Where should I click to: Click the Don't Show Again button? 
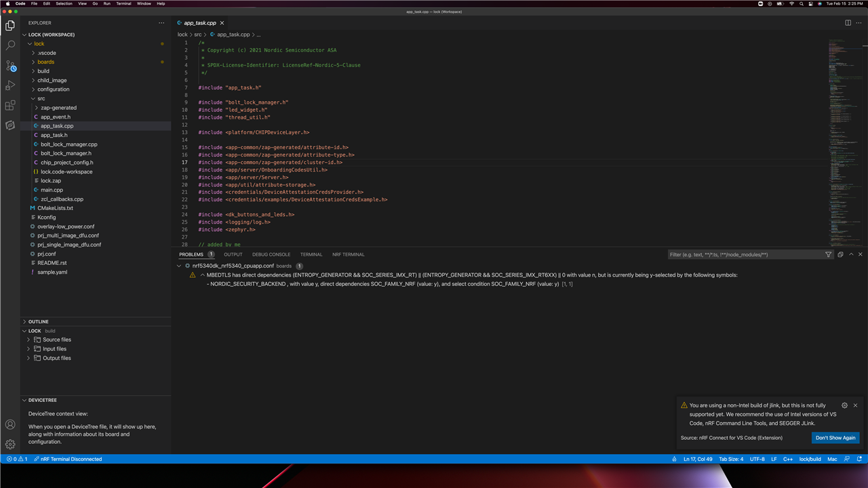click(835, 438)
